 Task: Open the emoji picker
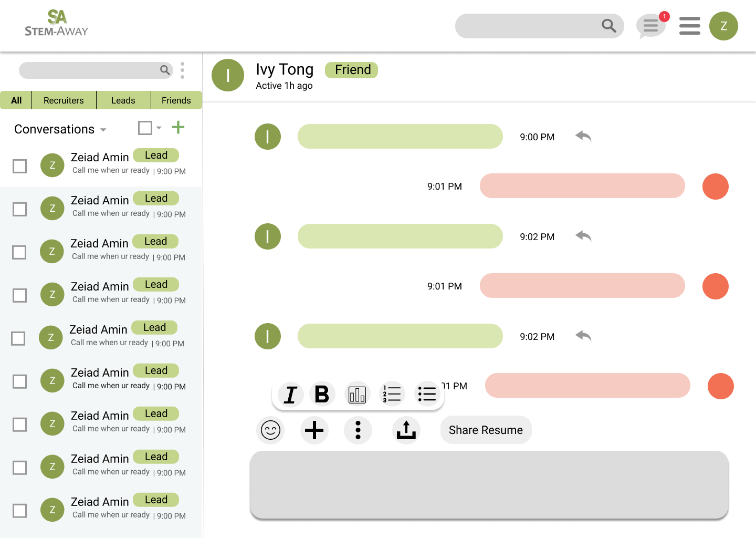click(271, 430)
